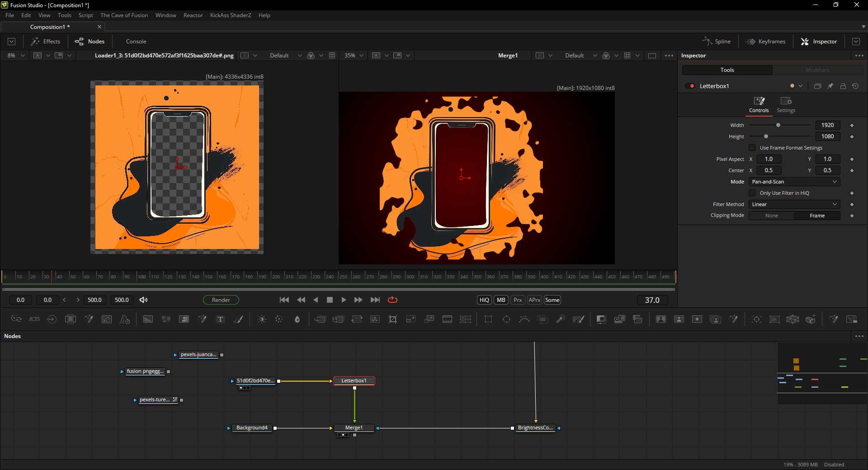
Task: Click the current frame field 37.0
Action: (652, 300)
